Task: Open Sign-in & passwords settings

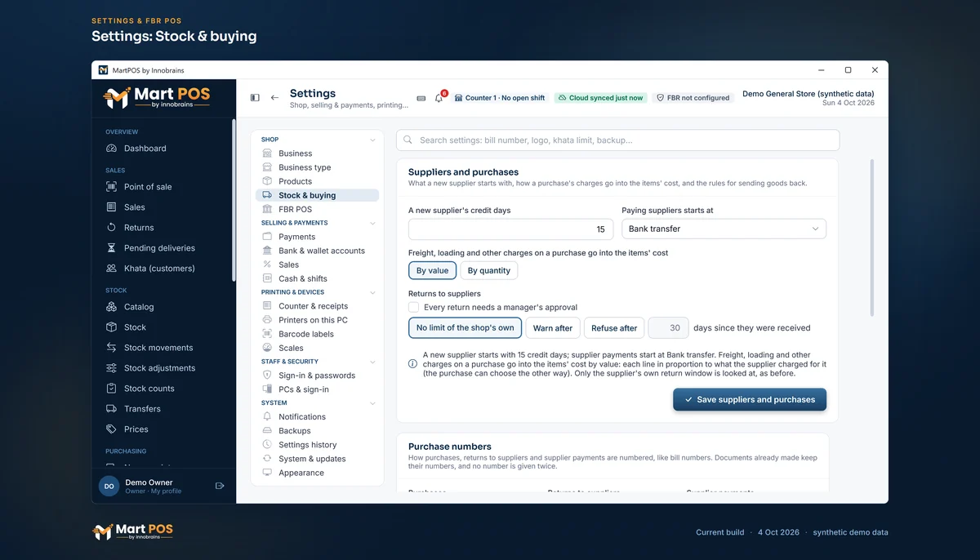Action: [x=317, y=376]
